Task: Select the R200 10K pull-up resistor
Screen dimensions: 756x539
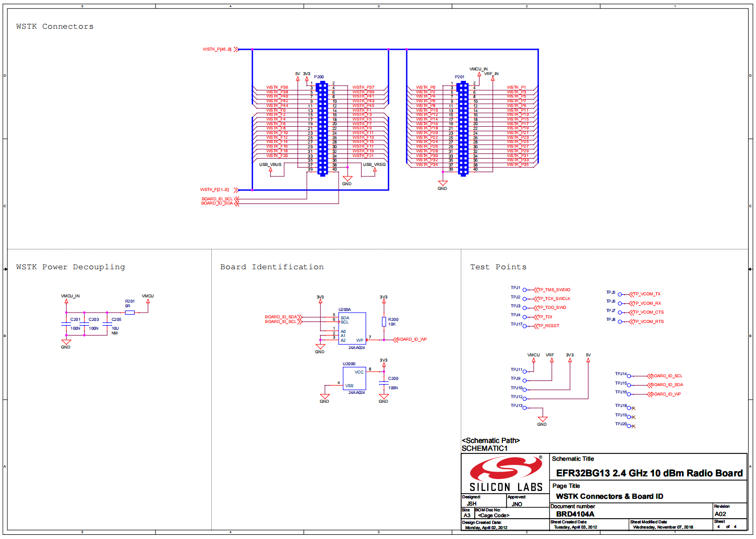Action: click(x=384, y=322)
